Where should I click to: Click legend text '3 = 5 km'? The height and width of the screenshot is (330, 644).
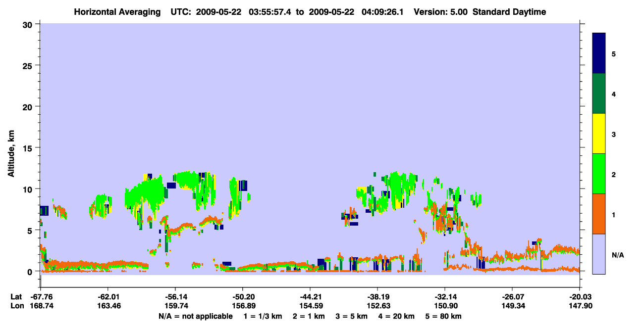352,316
